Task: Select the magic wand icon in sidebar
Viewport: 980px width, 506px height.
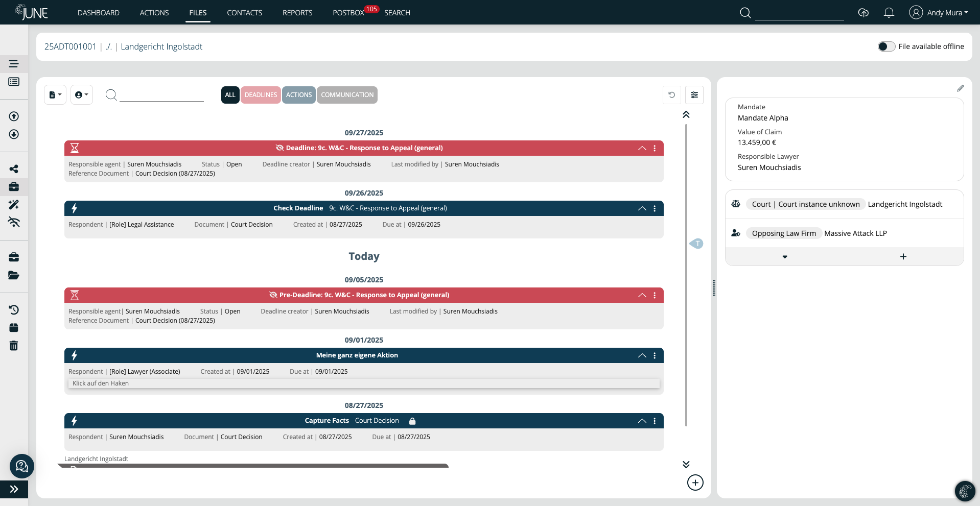Action: pyautogui.click(x=14, y=205)
